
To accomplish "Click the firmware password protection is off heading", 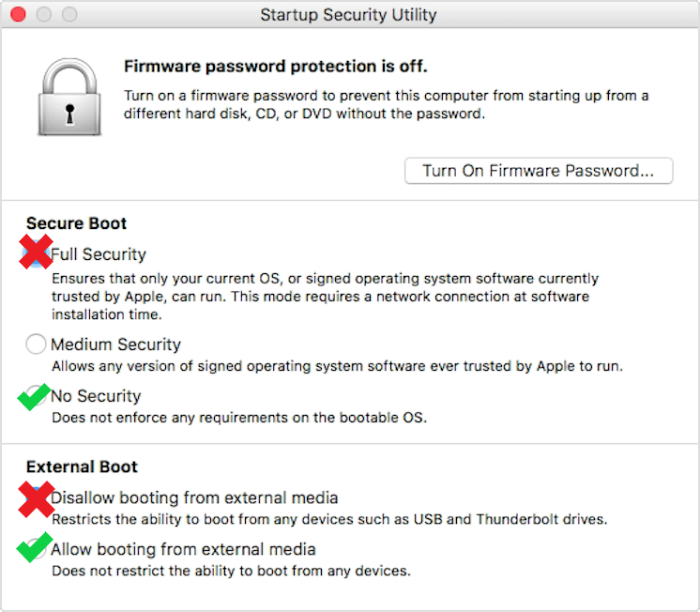I will 276,66.
